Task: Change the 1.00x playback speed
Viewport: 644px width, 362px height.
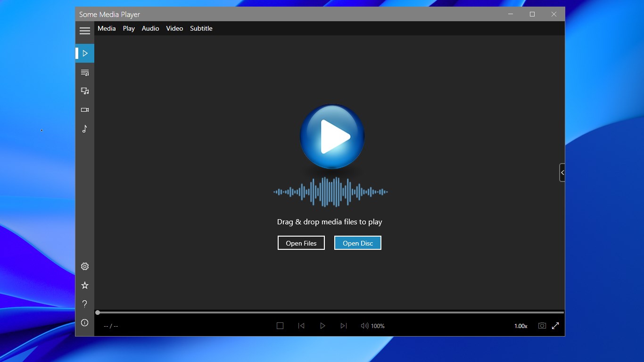Action: point(521,326)
